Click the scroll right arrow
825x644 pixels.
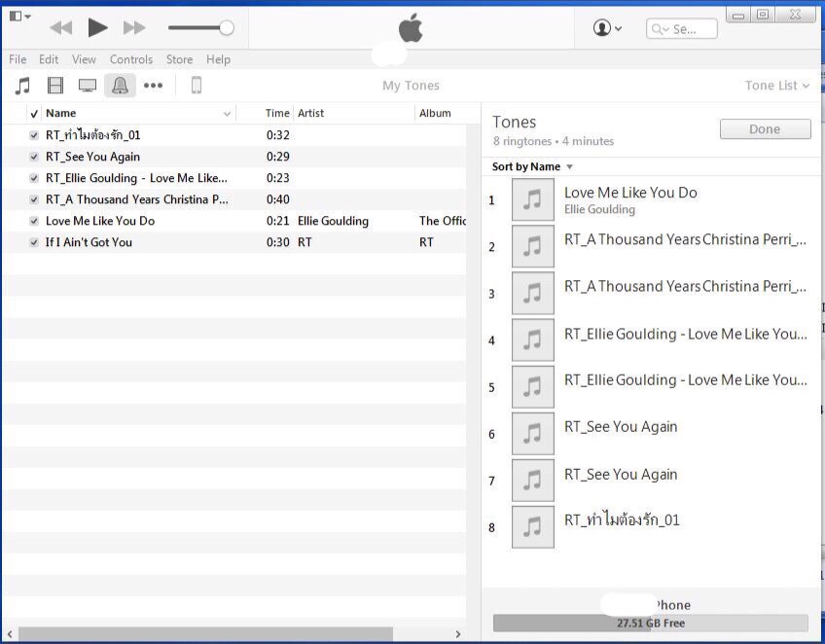click(458, 634)
